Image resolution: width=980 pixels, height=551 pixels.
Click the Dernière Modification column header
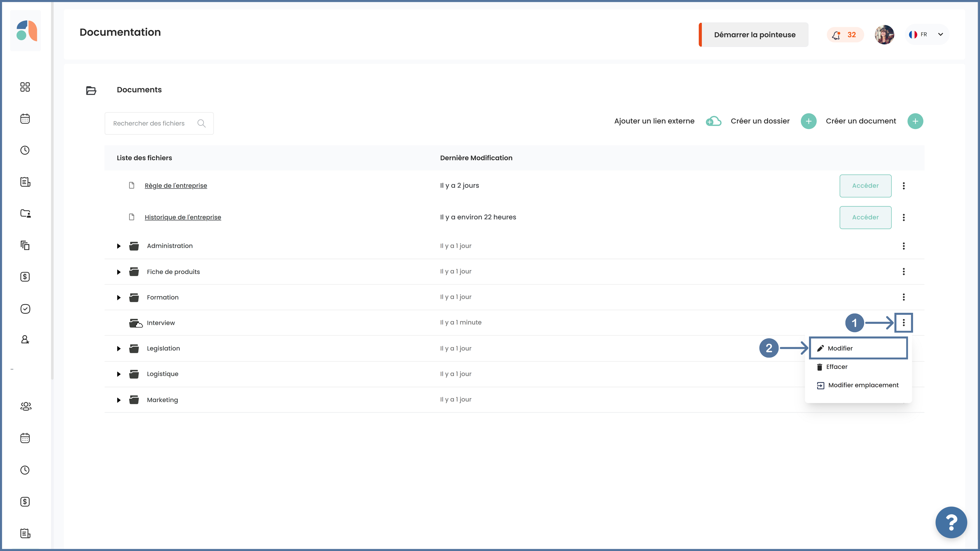(x=476, y=158)
